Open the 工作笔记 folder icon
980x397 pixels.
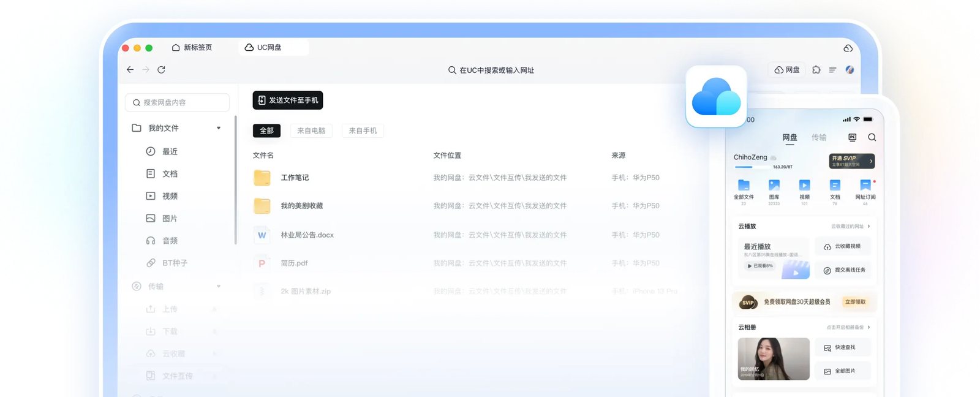click(262, 178)
